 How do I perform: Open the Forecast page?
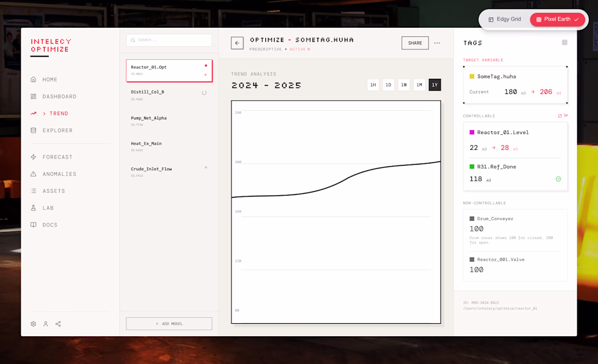click(x=57, y=157)
